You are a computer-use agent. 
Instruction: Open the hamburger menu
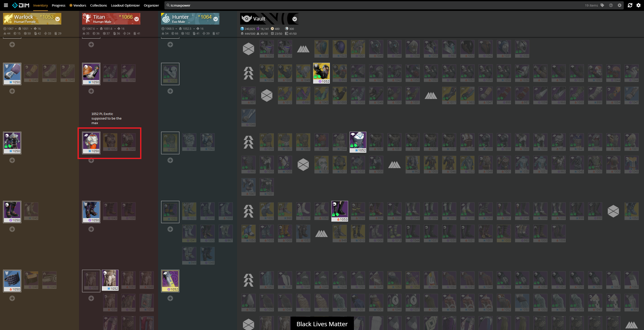[x=6, y=5]
